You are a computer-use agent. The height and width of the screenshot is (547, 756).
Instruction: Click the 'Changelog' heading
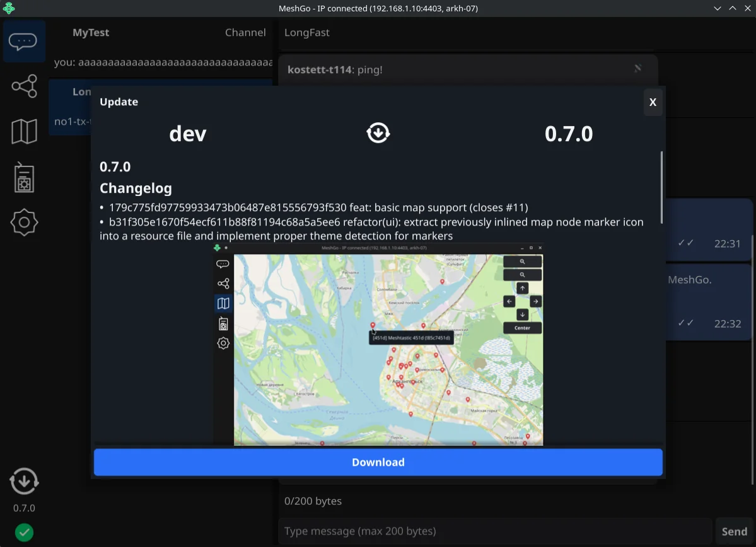pyautogui.click(x=136, y=188)
